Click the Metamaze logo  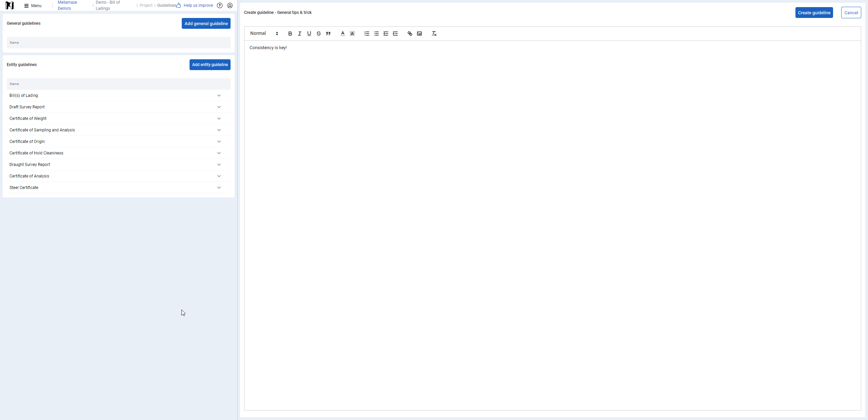tap(9, 5)
